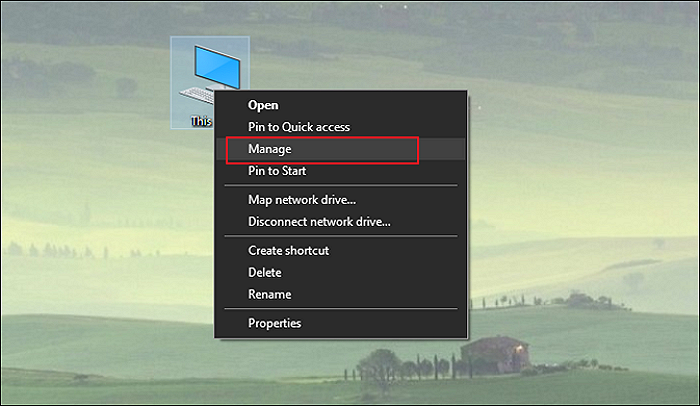700x406 pixels.
Task: Click the separator line below Pin to Start
Action: (340, 185)
